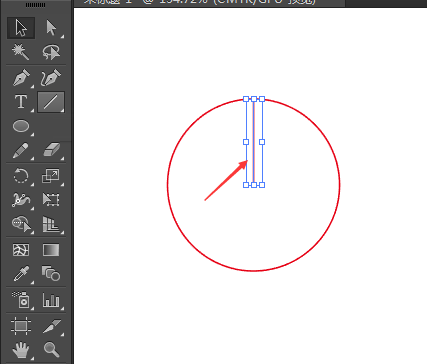Click the bottom-center bounding box handle
This screenshot has height=364, width=427.
tap(254, 185)
